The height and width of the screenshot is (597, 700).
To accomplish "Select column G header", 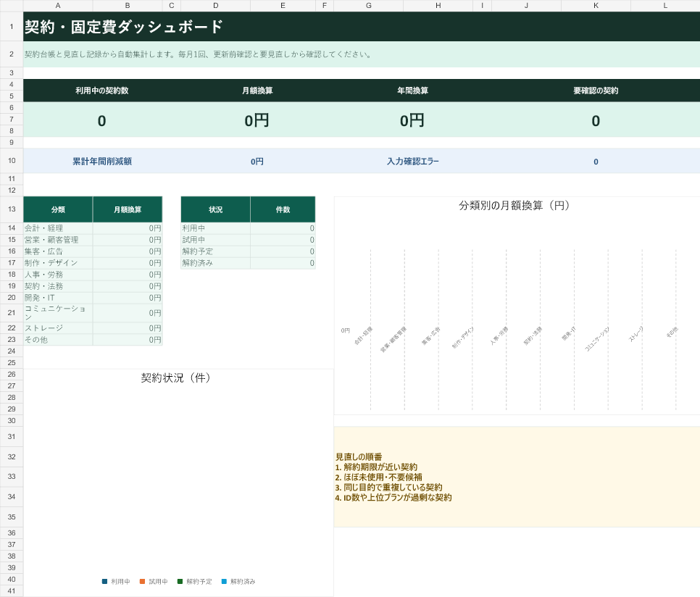I will coord(369,6).
